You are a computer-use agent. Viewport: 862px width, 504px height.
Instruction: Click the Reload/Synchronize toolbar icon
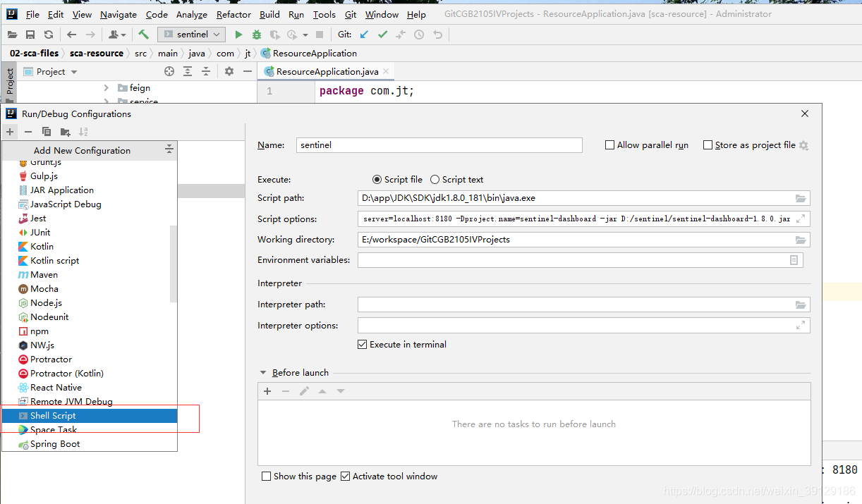(48, 35)
